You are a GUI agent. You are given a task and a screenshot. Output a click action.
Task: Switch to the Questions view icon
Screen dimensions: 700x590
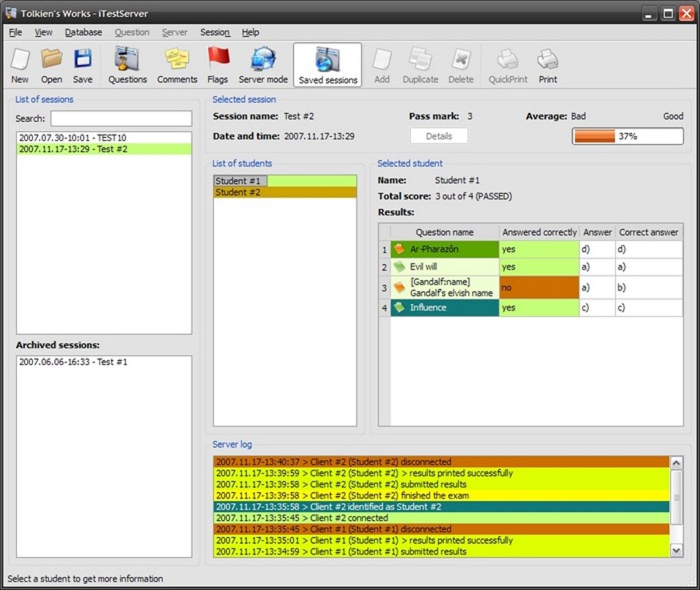click(127, 65)
